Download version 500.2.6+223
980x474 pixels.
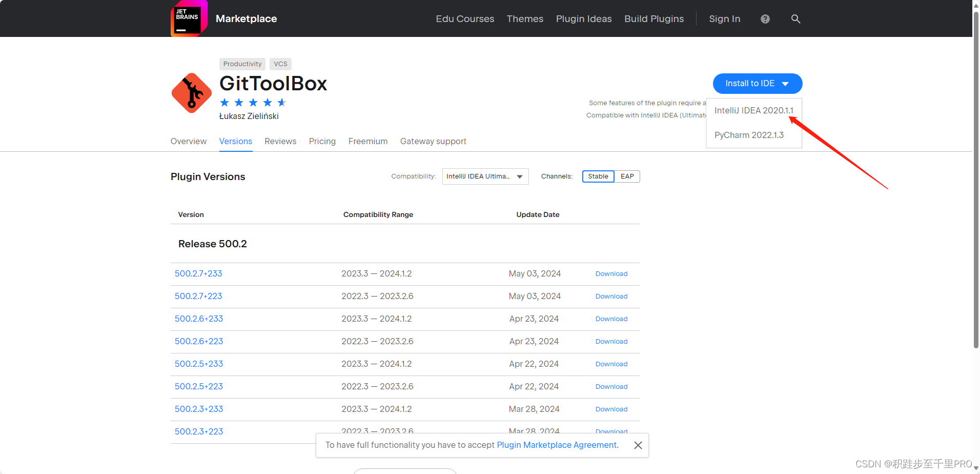pyautogui.click(x=611, y=342)
